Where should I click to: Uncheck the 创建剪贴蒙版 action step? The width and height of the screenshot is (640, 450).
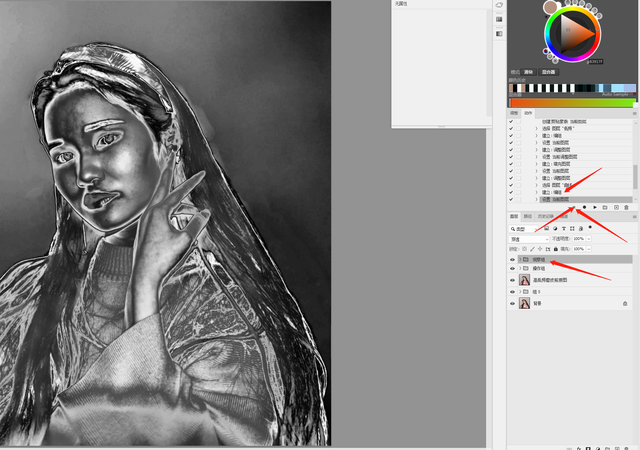[511, 121]
